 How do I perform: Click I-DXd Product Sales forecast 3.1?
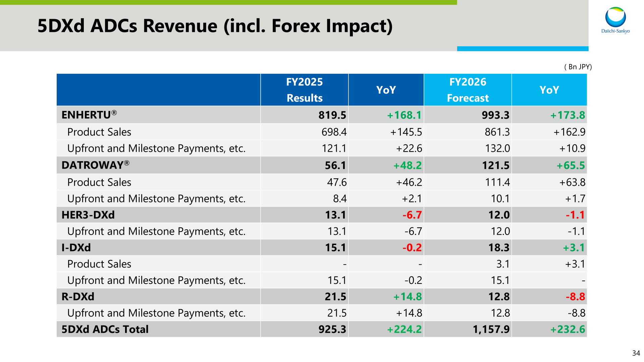(503, 264)
